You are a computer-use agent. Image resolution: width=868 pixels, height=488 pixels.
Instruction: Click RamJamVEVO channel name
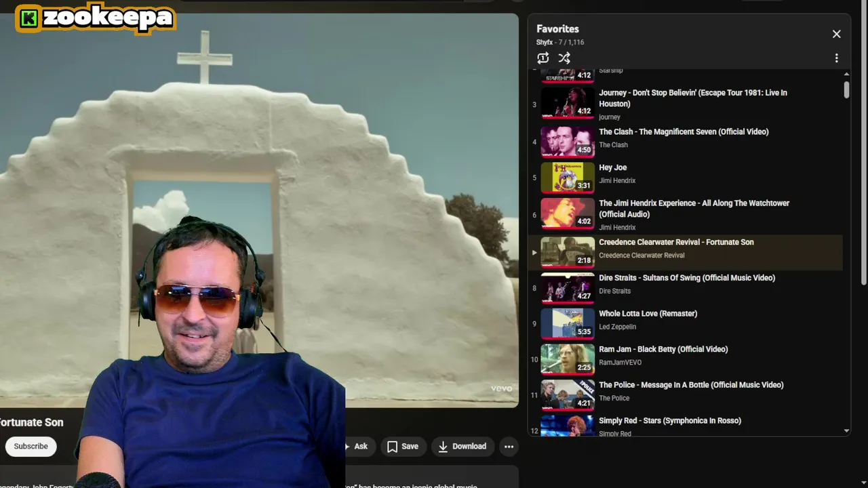pyautogui.click(x=620, y=363)
